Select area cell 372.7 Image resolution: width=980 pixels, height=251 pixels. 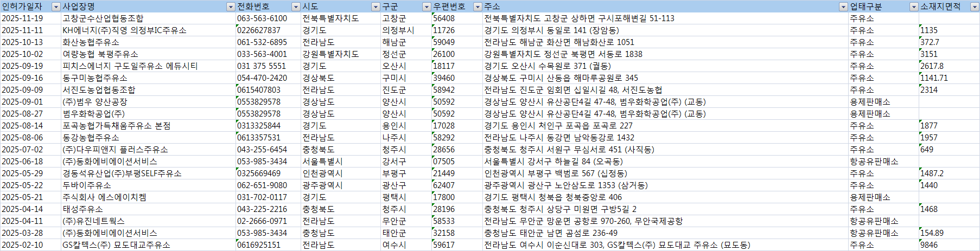949,42
